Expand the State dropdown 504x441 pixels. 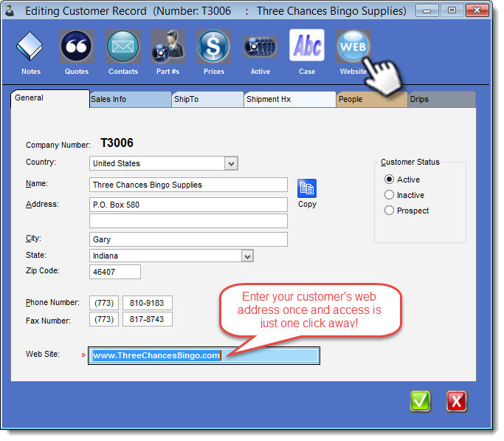(247, 256)
